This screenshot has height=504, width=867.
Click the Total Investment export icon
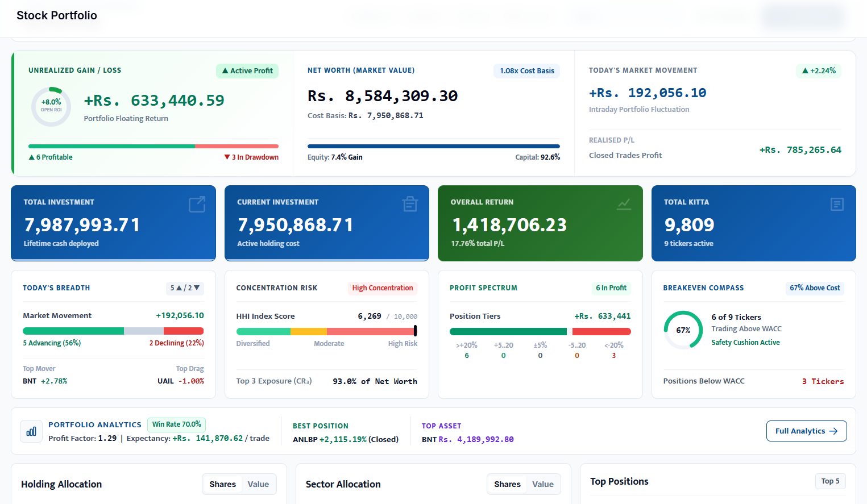(x=197, y=205)
